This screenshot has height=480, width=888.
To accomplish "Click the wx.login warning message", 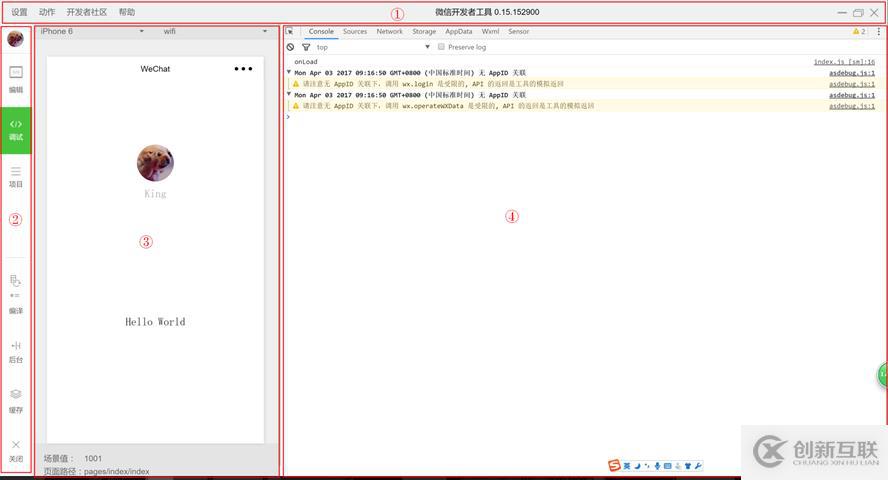I will [433, 84].
